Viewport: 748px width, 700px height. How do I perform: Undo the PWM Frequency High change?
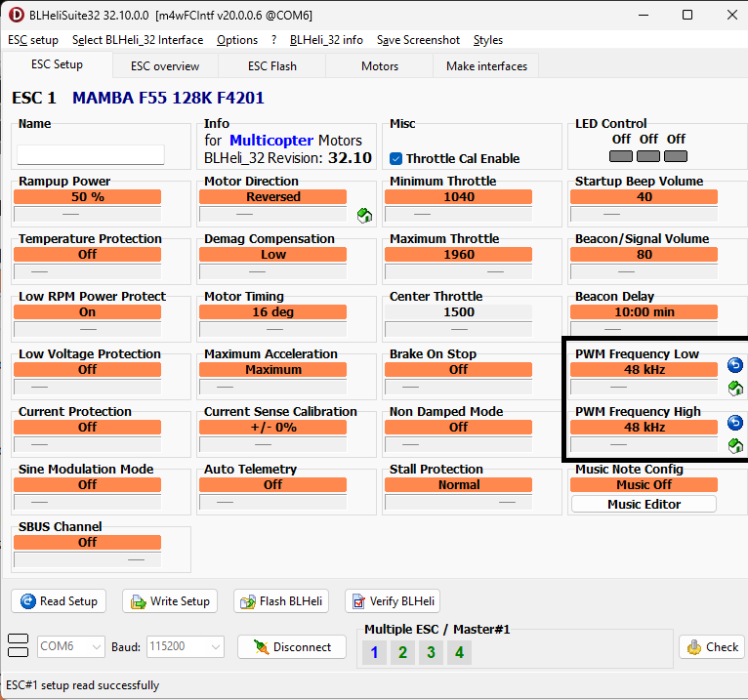click(735, 423)
